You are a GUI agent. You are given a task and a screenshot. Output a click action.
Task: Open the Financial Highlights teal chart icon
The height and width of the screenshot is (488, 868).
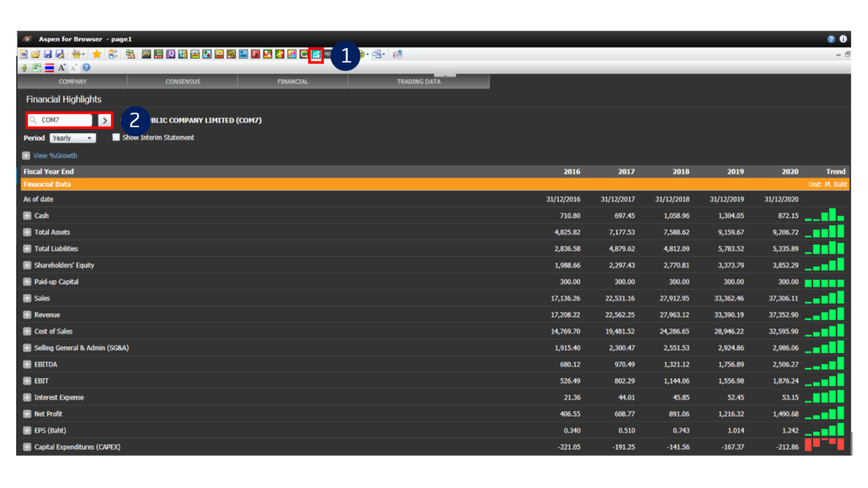316,55
